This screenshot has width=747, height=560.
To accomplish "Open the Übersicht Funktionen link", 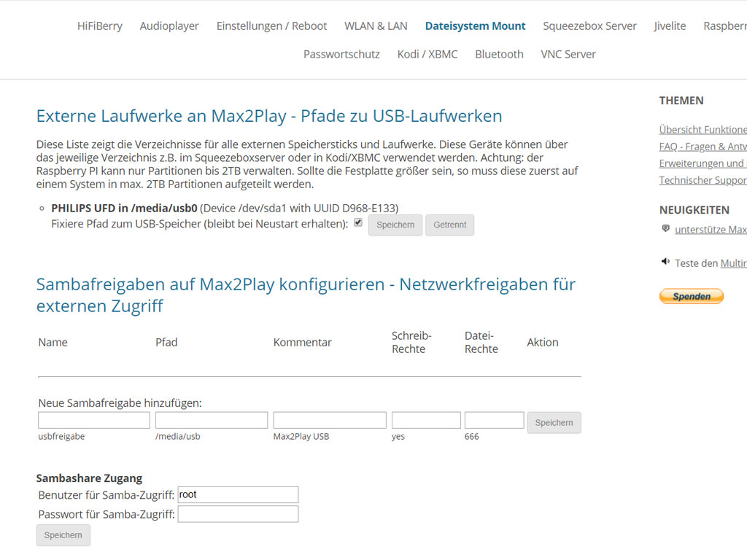I will pos(703,130).
